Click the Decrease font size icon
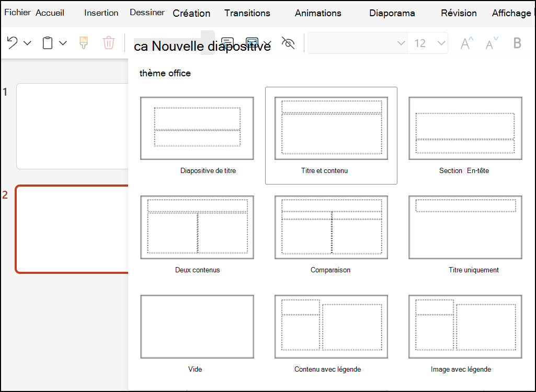This screenshot has width=536, height=392. point(492,43)
